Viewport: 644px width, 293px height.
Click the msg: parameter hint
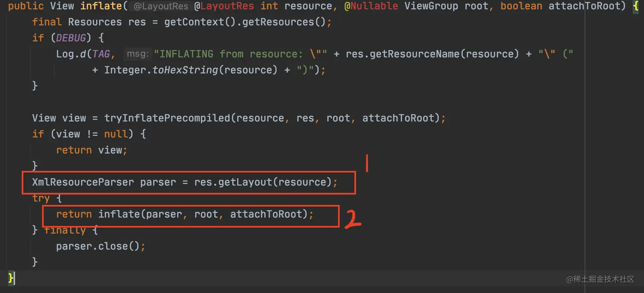coord(137,54)
